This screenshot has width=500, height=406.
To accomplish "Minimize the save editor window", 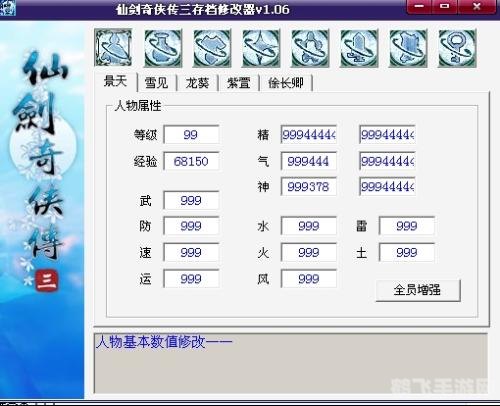I will 419,6.
